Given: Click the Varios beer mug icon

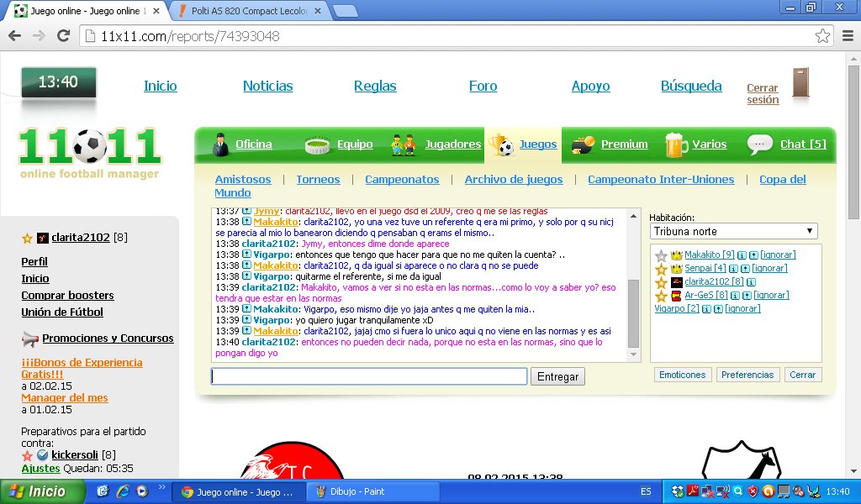Looking at the screenshot, I should [676, 144].
